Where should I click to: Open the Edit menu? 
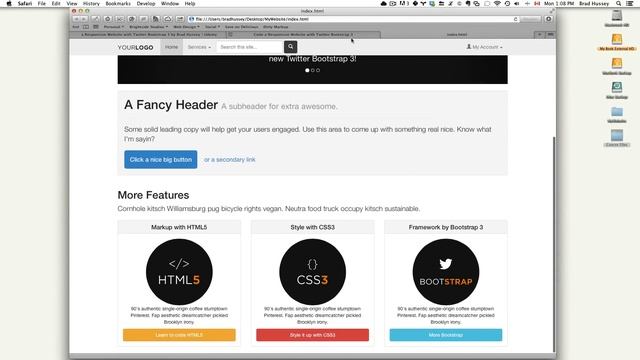[x=56, y=3]
